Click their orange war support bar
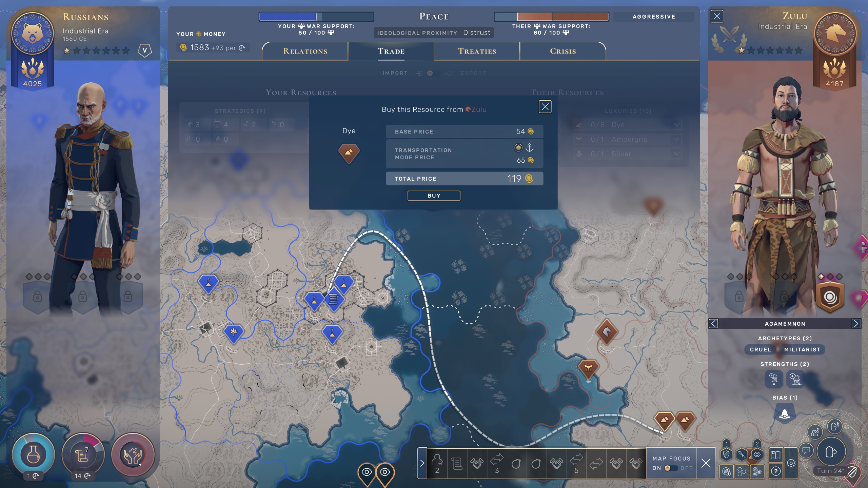This screenshot has width=868, height=488. pyautogui.click(x=551, y=17)
